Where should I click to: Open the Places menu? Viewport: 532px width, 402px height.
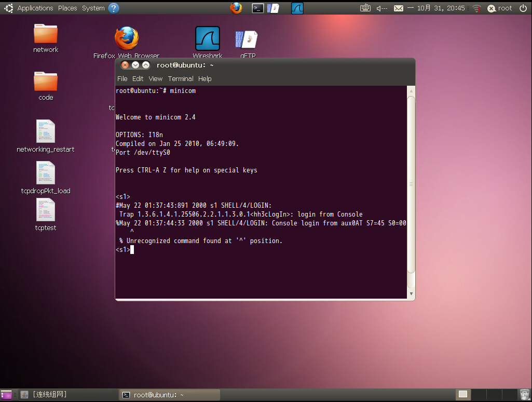(x=67, y=8)
